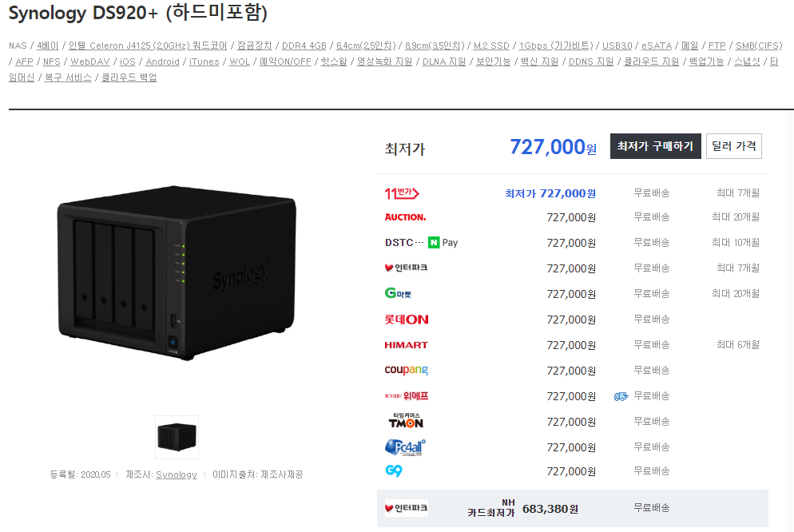Open the 위메프 store logo

point(406,396)
